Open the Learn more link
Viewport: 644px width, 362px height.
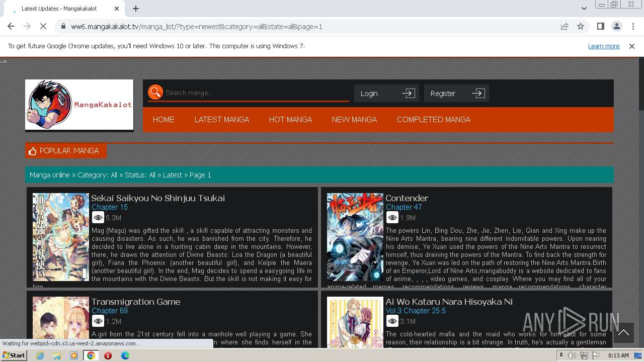pyautogui.click(x=604, y=46)
